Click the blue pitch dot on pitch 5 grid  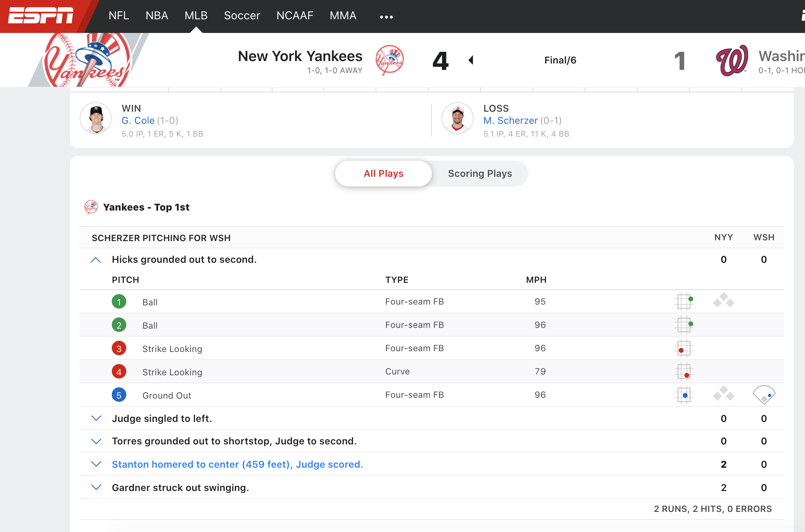[x=685, y=395]
